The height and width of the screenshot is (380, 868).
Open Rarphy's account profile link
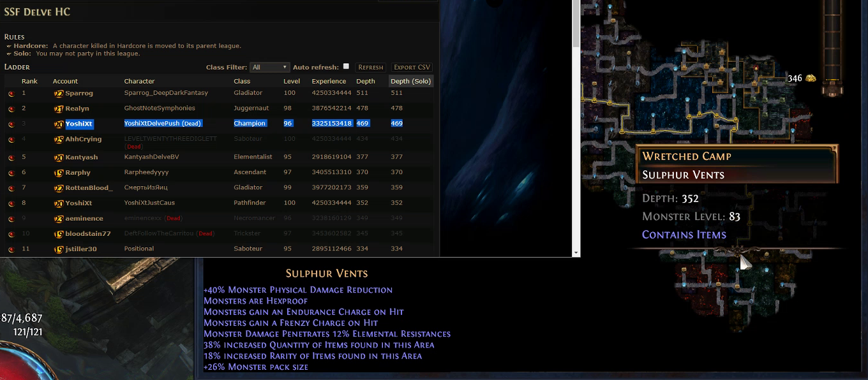click(78, 172)
